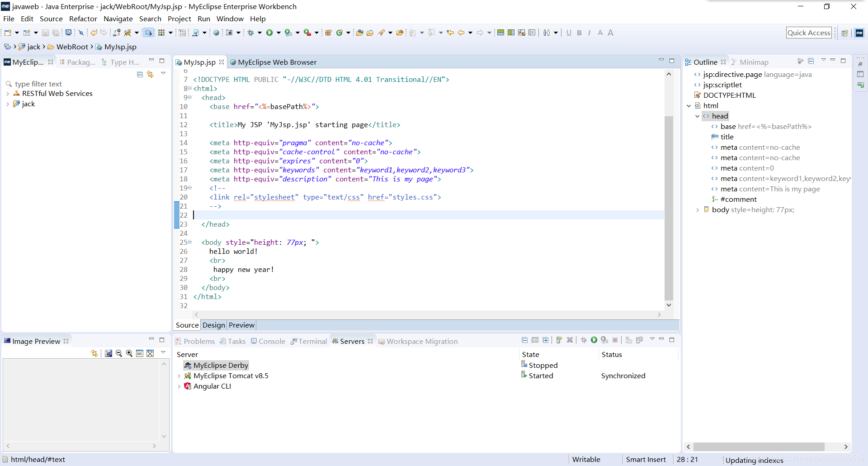Click editor horizontal scrollbar track
Screen dimensions: 868x466
[428, 314]
